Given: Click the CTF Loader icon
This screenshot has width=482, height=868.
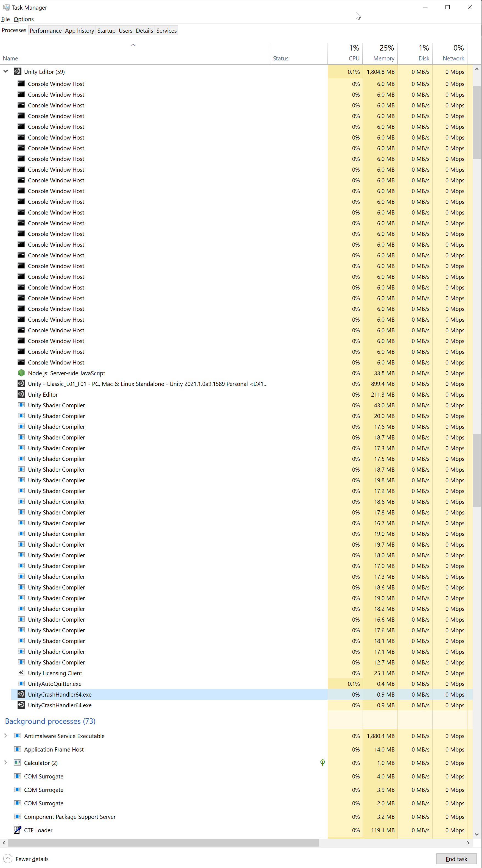Looking at the screenshot, I should pyautogui.click(x=17, y=830).
